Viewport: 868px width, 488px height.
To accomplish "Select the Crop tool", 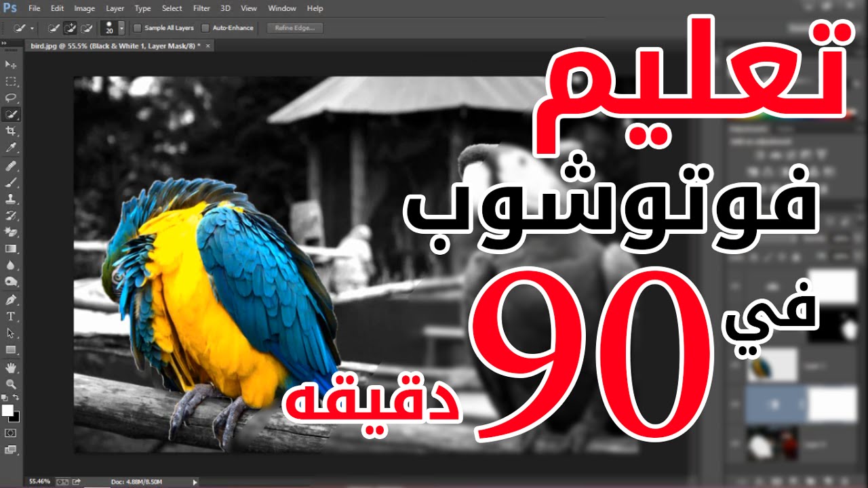I will click(11, 131).
